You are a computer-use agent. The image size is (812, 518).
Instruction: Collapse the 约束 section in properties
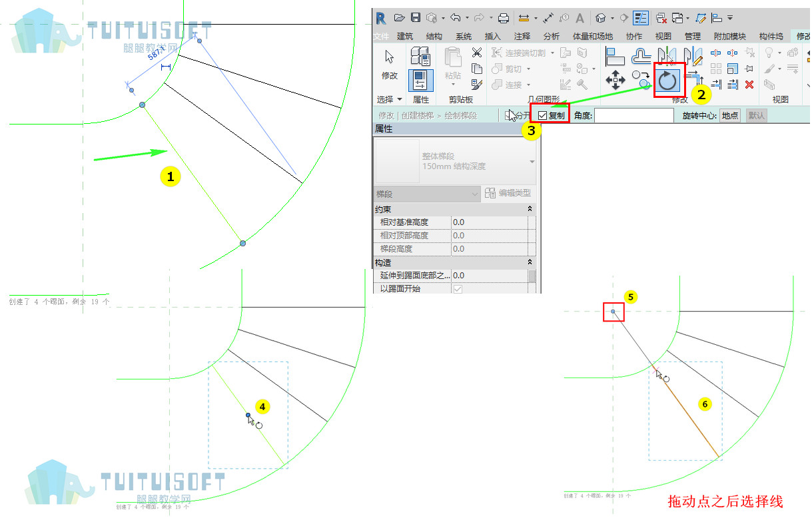[x=530, y=209]
